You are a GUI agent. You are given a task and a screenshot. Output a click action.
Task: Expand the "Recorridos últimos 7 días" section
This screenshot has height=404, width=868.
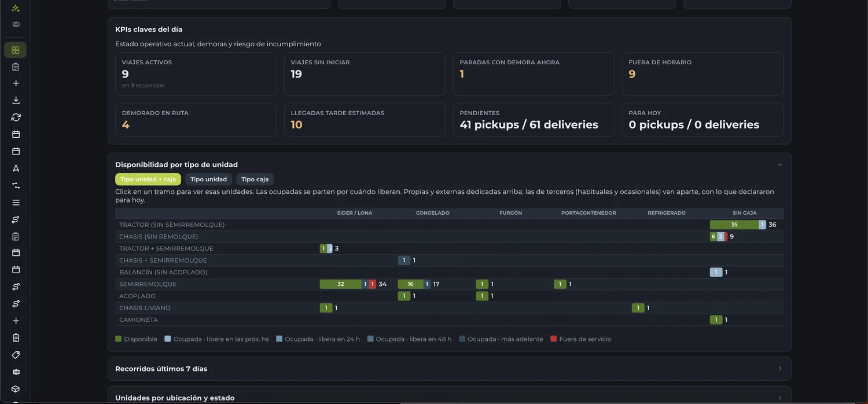coord(449,369)
